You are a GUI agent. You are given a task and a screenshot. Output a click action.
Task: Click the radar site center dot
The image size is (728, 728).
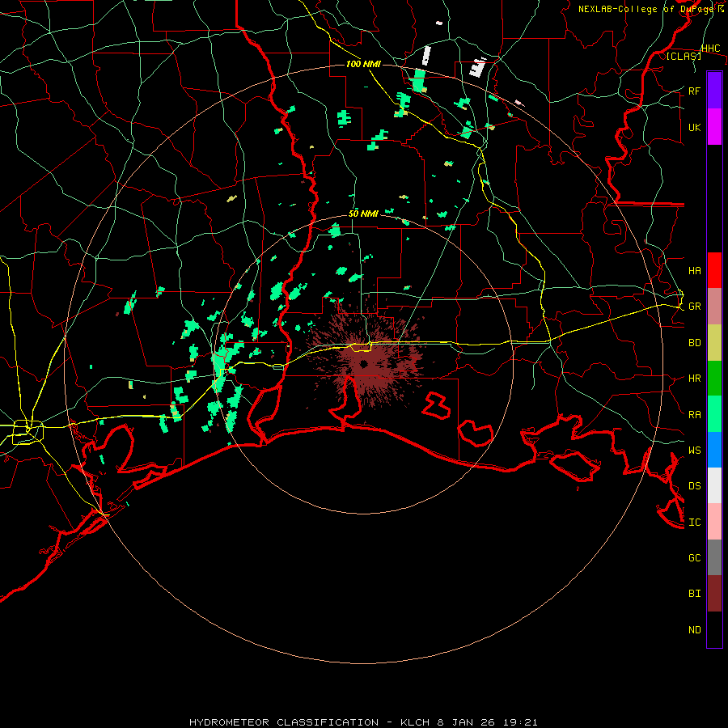(x=363, y=363)
